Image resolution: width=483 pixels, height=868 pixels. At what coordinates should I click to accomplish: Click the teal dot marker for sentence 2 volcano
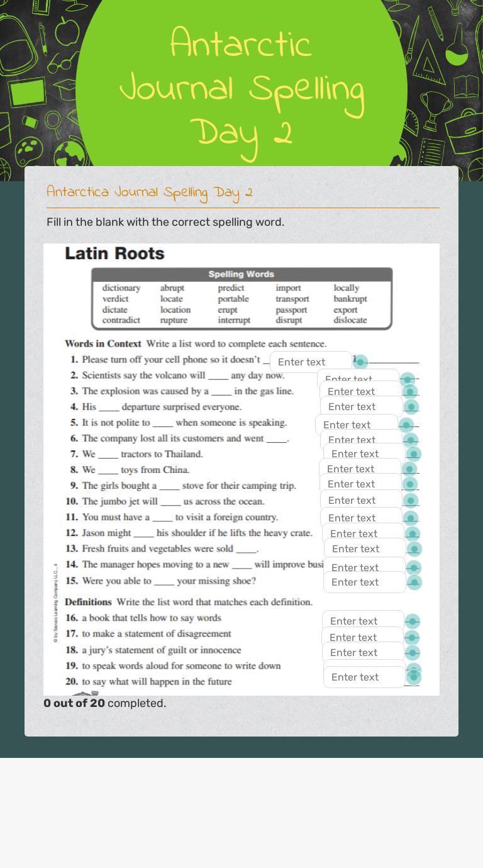coord(407,379)
